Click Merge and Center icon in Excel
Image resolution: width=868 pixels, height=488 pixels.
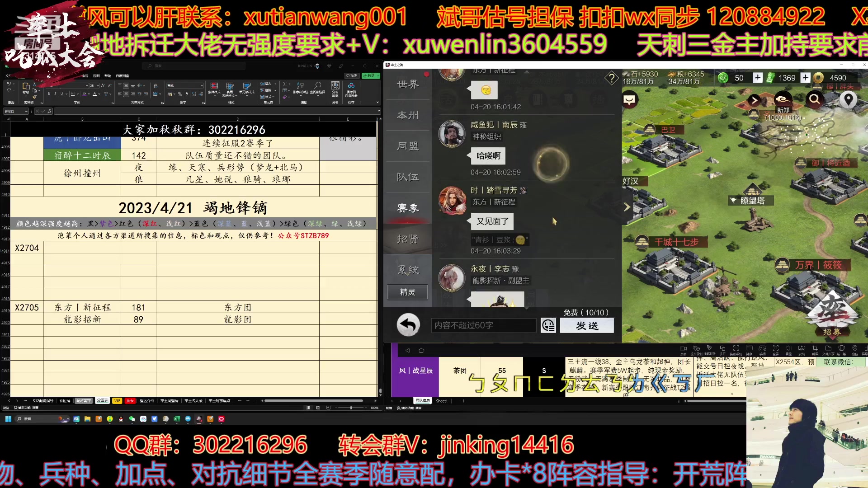155,94
